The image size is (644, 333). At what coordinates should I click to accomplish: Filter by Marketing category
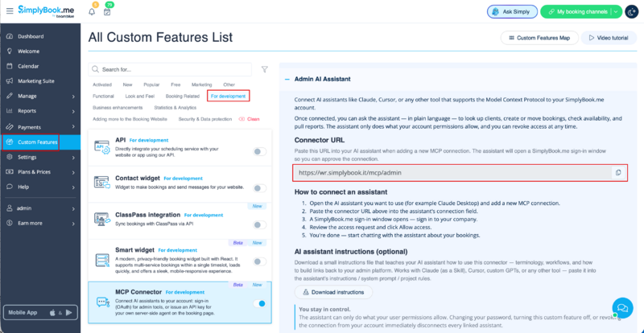pos(202,84)
